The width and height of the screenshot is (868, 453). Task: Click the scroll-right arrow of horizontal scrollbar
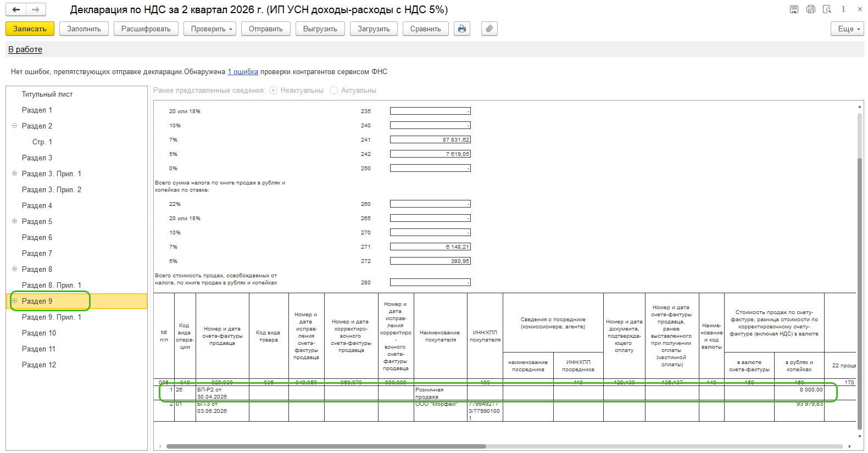(850, 446)
